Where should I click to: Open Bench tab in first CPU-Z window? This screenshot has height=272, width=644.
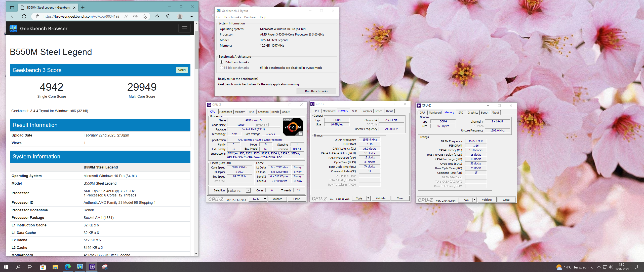click(275, 112)
